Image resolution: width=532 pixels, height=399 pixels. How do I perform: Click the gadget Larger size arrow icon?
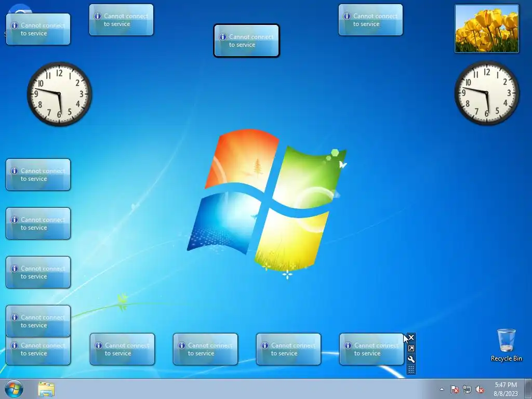411,349
